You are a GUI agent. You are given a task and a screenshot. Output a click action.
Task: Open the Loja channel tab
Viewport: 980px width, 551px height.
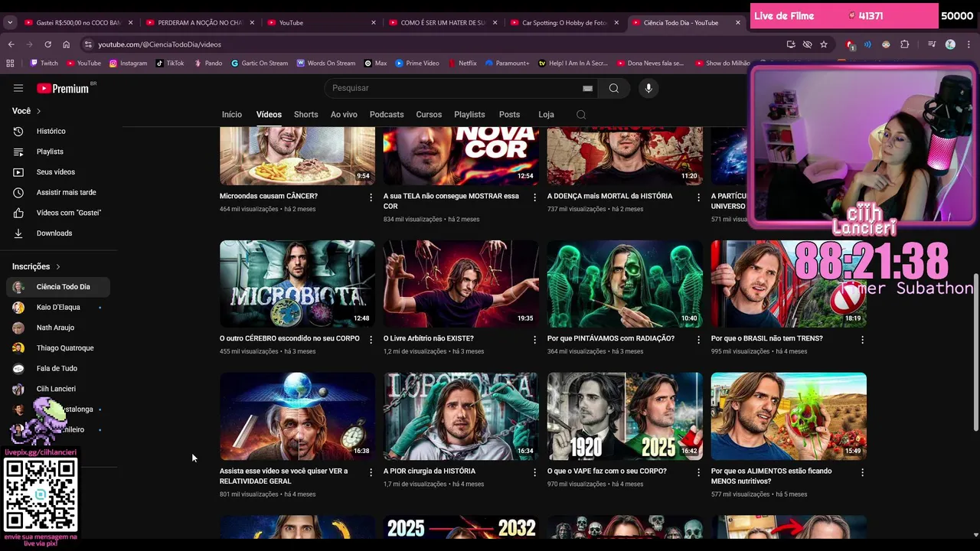pos(546,115)
